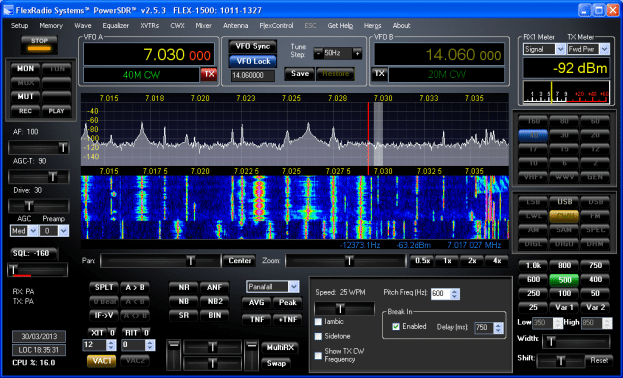The height and width of the screenshot is (378, 623).
Task: Select USB mode
Action: coord(564,202)
